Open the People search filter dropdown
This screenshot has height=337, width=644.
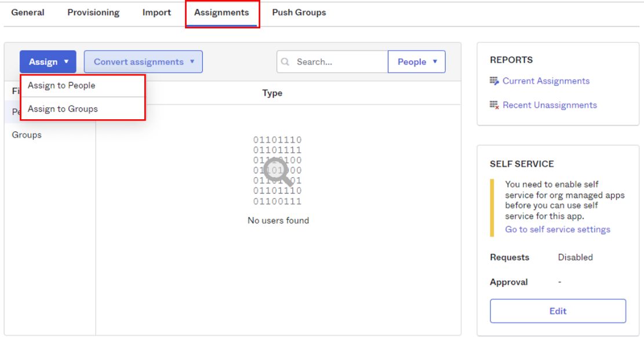pyautogui.click(x=416, y=61)
